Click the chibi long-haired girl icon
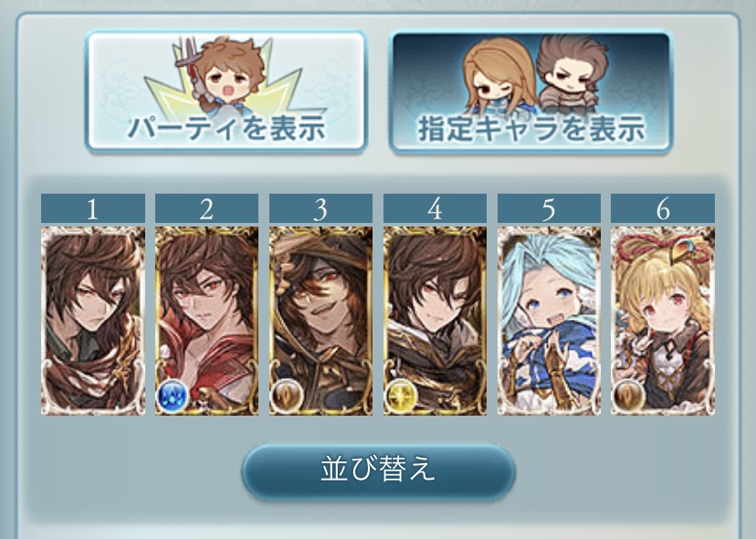This screenshot has height=539, width=756. click(499, 76)
